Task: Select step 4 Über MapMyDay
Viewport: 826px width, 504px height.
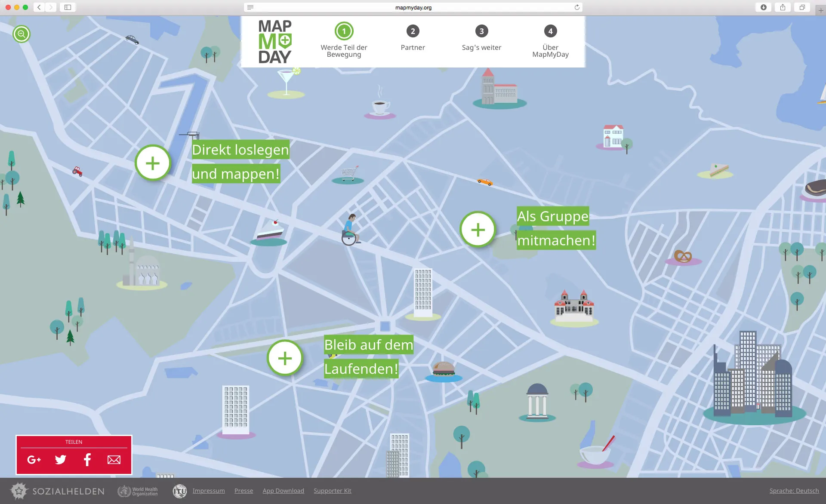Action: [550, 40]
